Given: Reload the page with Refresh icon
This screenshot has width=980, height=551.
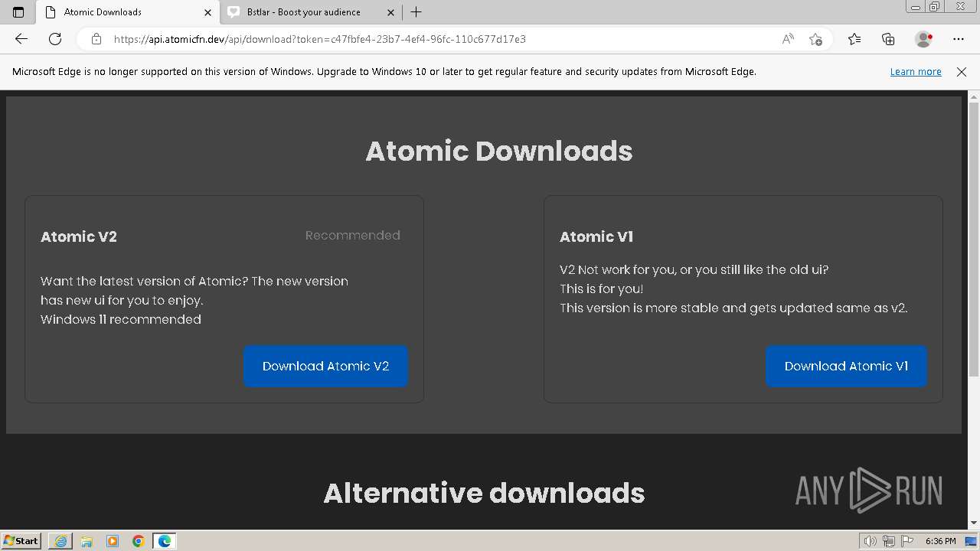Looking at the screenshot, I should [55, 39].
